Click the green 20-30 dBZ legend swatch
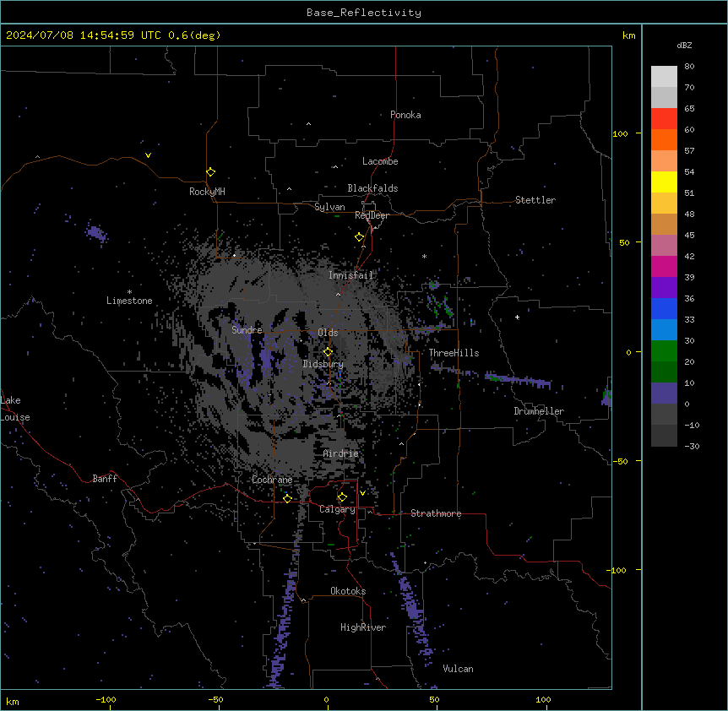728x711 pixels. coord(664,351)
